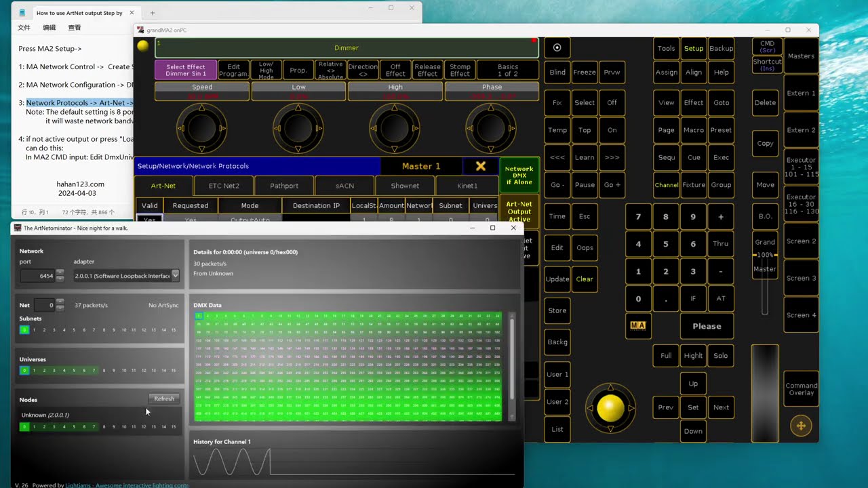Click the down arrow on the Phase encoder
Screen dimensions: 868x488
pyautogui.click(x=491, y=148)
